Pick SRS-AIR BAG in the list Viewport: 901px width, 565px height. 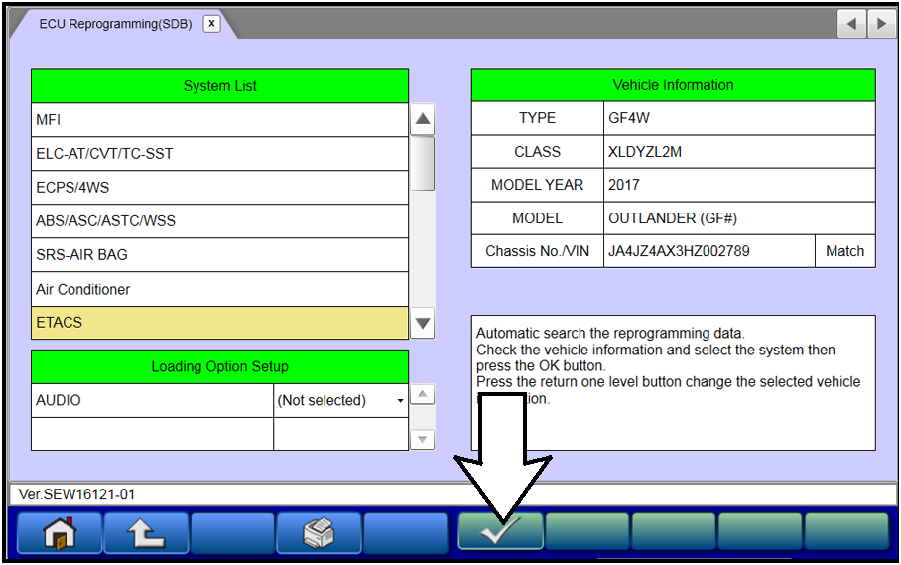tap(220, 255)
